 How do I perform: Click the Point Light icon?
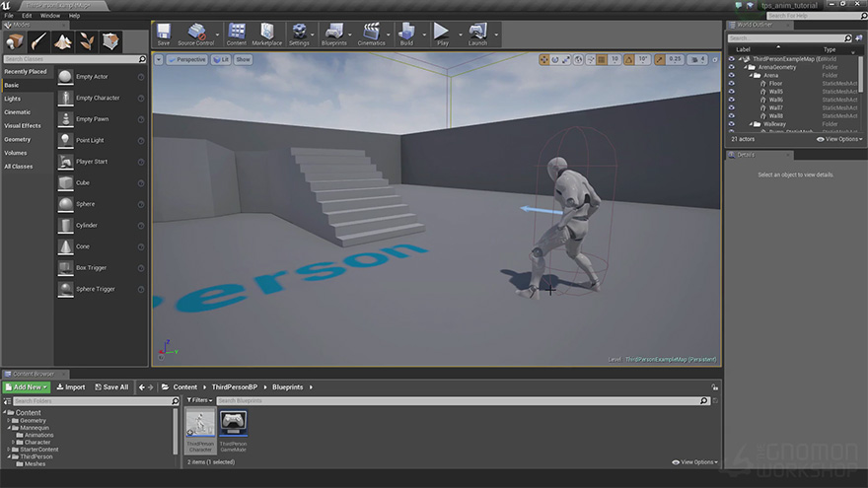tap(65, 141)
